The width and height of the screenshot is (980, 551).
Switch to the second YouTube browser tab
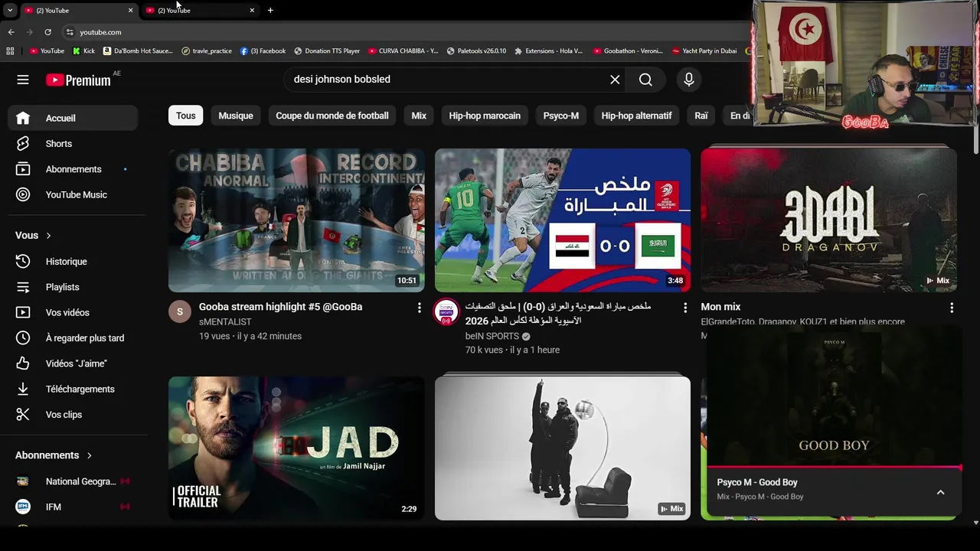(201, 10)
